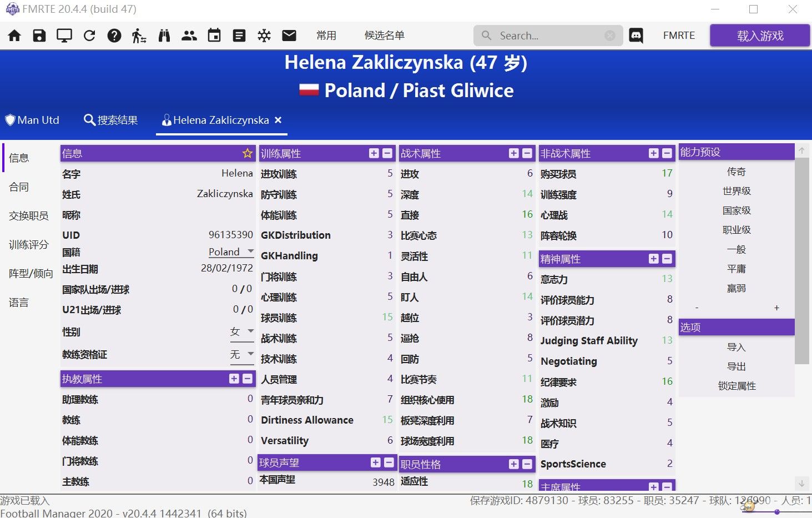
Task: Open the FMRTE menu
Action: click(679, 36)
